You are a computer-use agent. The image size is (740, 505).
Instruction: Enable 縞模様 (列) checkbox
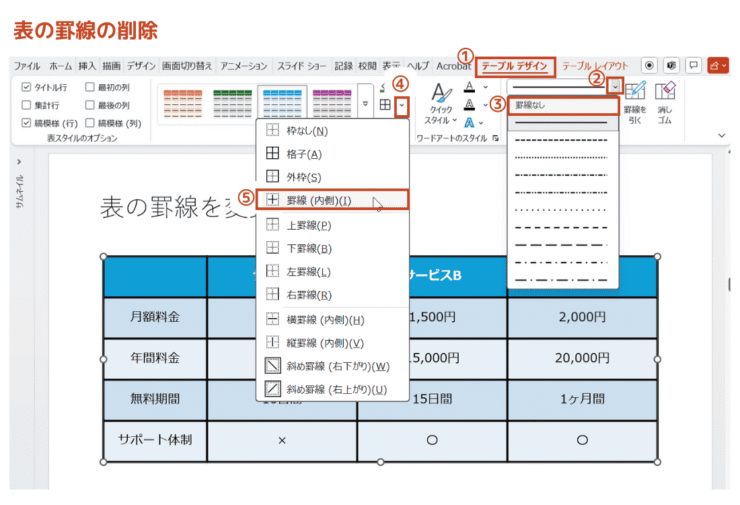click(x=90, y=123)
